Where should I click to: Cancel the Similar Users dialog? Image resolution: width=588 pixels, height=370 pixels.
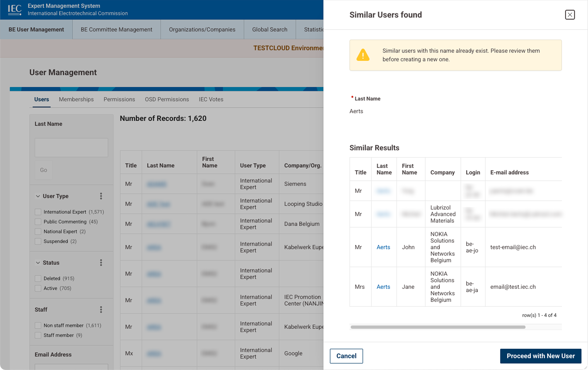coord(346,356)
